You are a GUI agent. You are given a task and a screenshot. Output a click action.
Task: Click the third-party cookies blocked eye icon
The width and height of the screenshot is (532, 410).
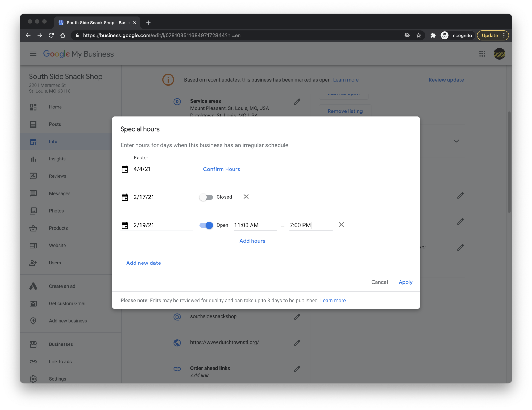(407, 35)
